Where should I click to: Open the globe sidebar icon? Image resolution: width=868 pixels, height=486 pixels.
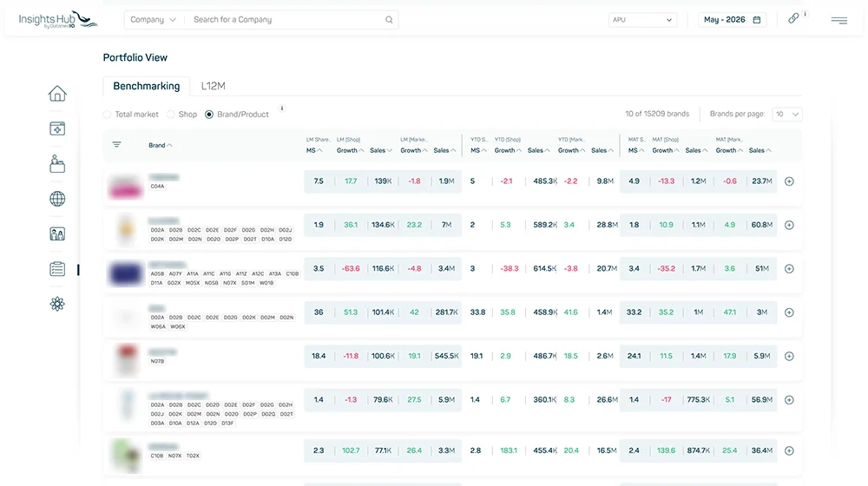[x=57, y=199]
